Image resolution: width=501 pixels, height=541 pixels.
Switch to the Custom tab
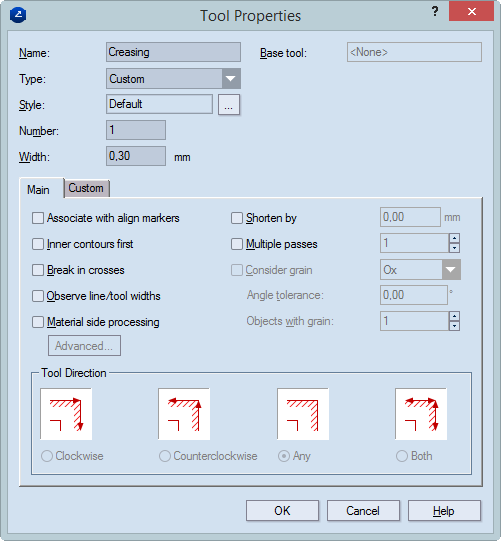coord(86,188)
